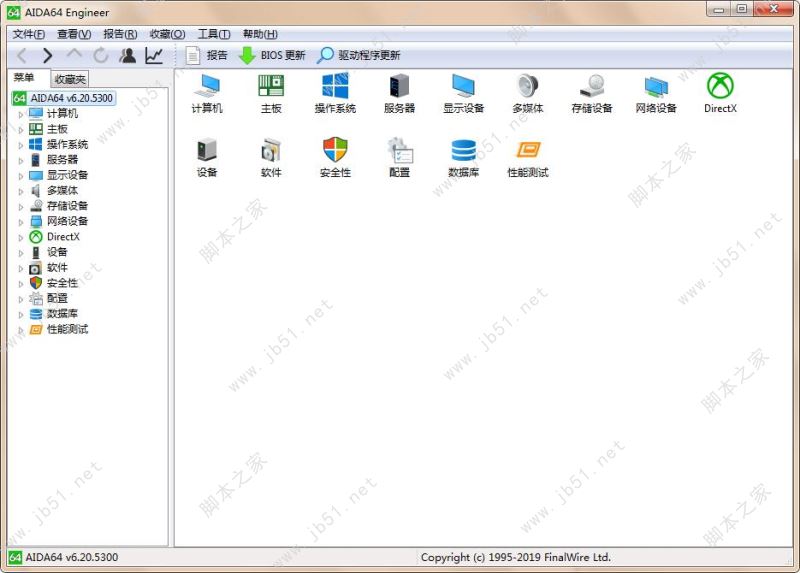The image size is (800, 573).
Task: Click status bar text AIDA64 v6.20.5300
Action: click(72, 557)
